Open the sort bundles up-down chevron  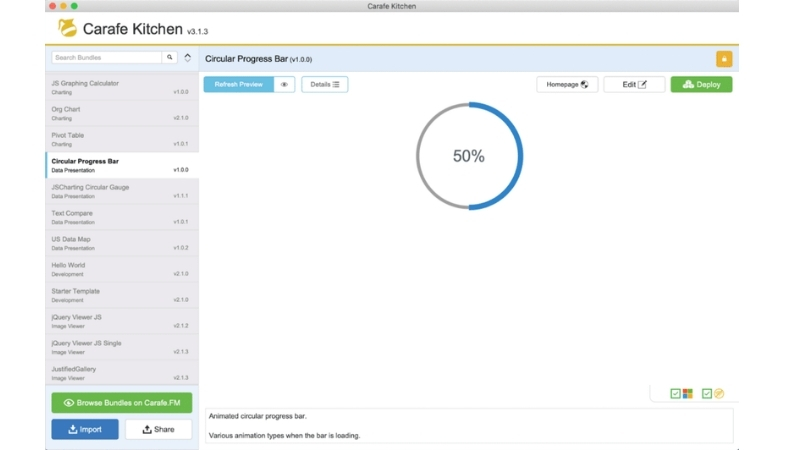(x=187, y=58)
